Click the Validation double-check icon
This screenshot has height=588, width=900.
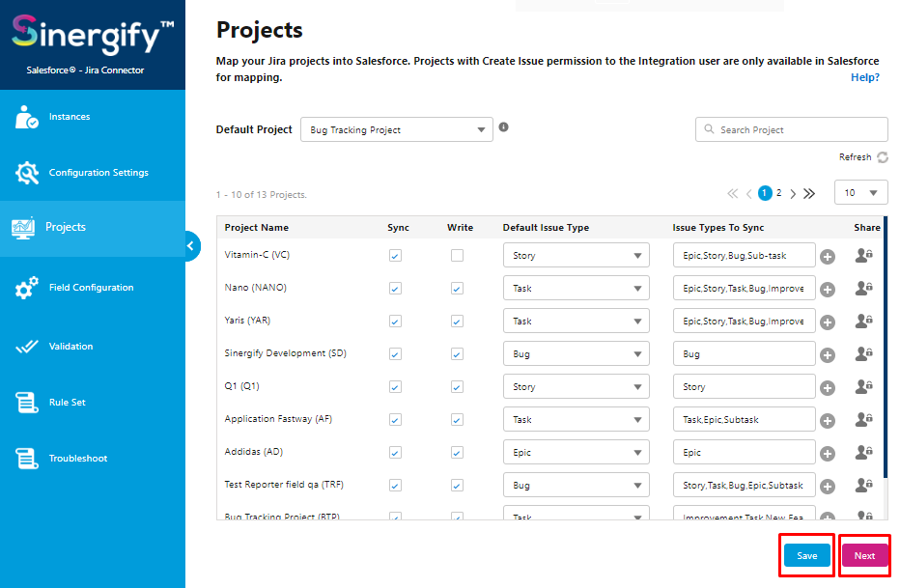[x=26, y=347]
